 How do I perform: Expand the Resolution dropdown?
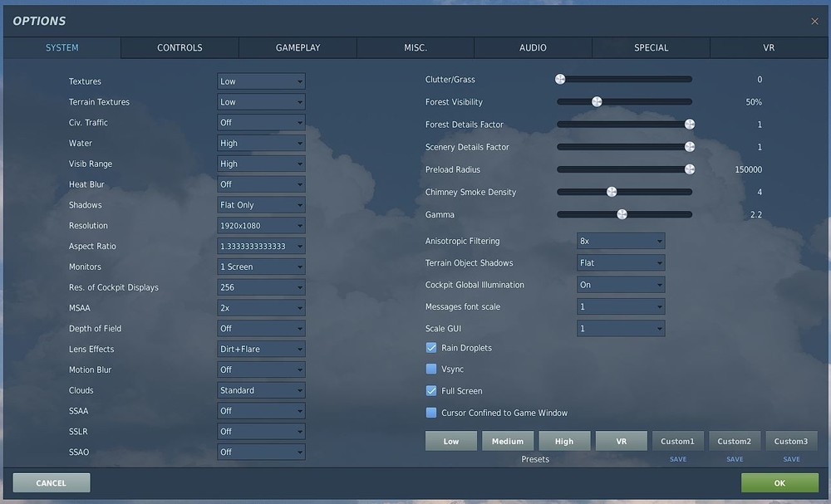tap(261, 225)
